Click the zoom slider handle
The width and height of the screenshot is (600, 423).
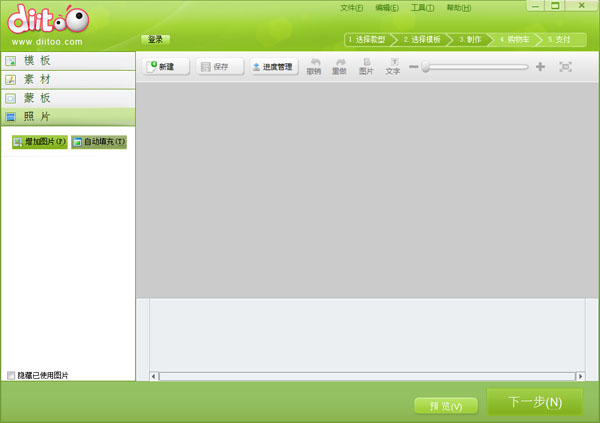point(426,67)
